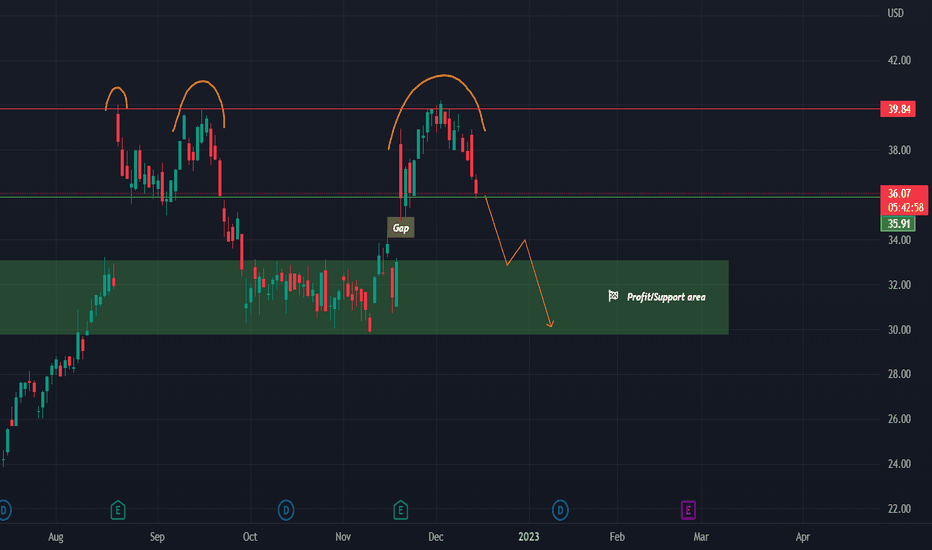Click the 26.00 price axis value
932x550 pixels.
899,419
